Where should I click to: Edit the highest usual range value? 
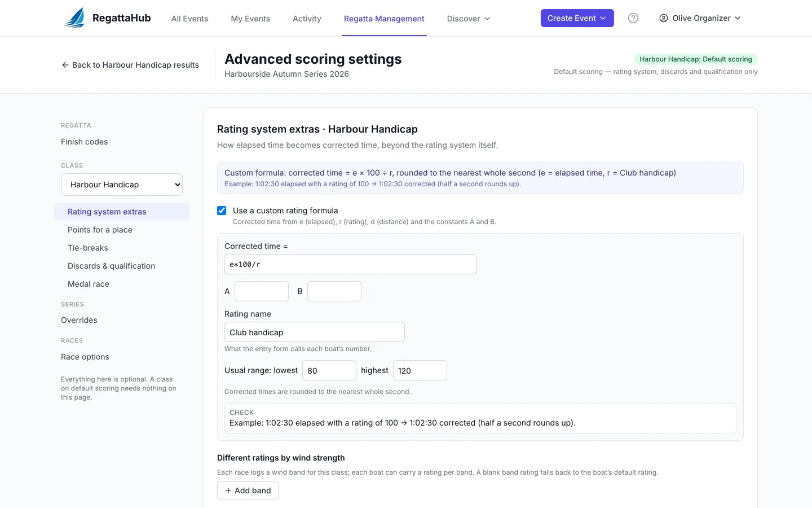pyautogui.click(x=420, y=370)
